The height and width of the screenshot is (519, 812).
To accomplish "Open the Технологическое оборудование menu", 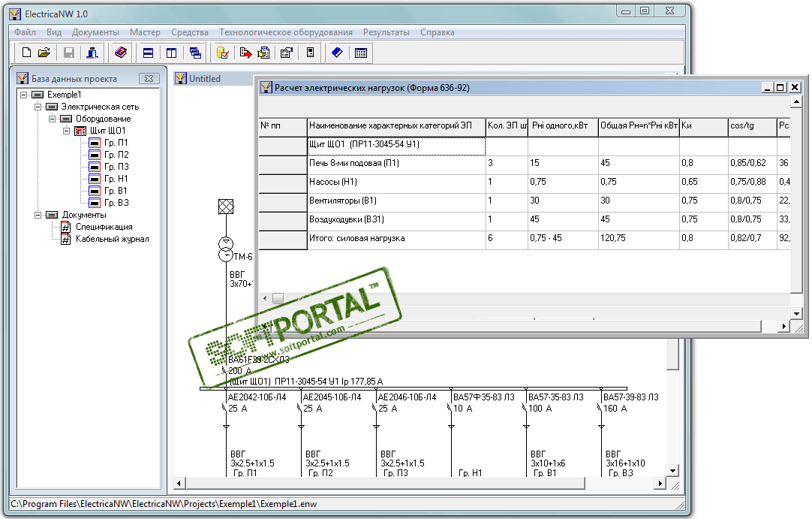I will (285, 32).
